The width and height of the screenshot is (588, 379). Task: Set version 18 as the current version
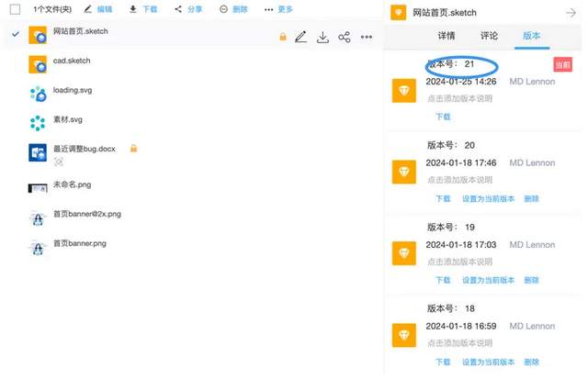click(488, 362)
